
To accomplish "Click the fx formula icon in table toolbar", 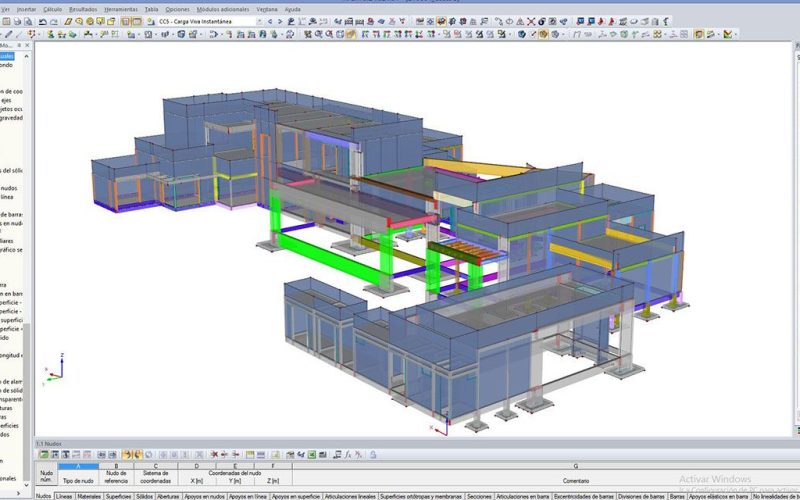I will 348,454.
